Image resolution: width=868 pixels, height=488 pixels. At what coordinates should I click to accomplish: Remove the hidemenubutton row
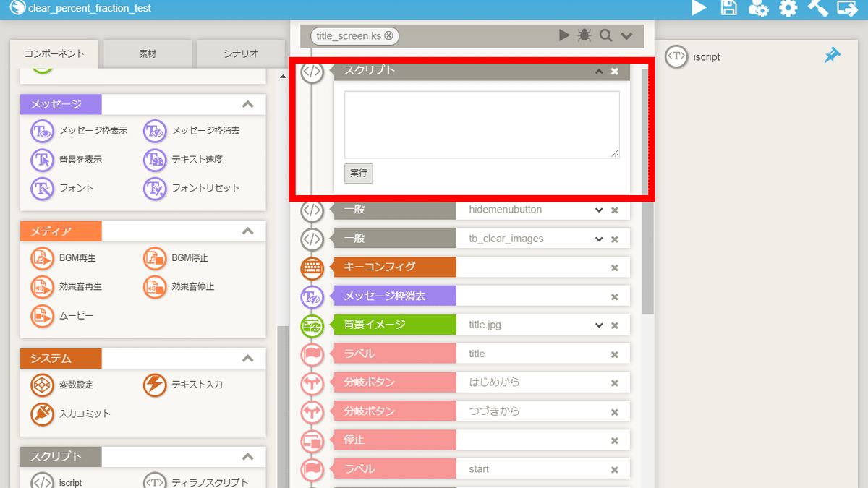(x=615, y=210)
